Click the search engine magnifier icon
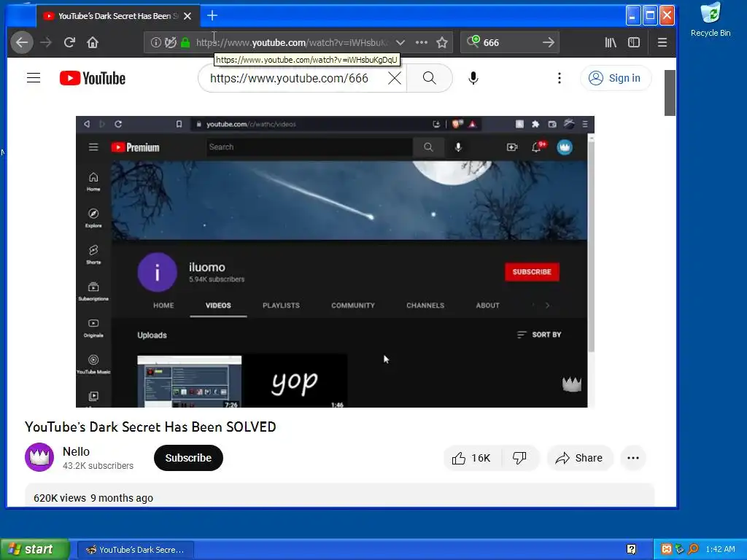This screenshot has height=560, width=747. (473, 42)
